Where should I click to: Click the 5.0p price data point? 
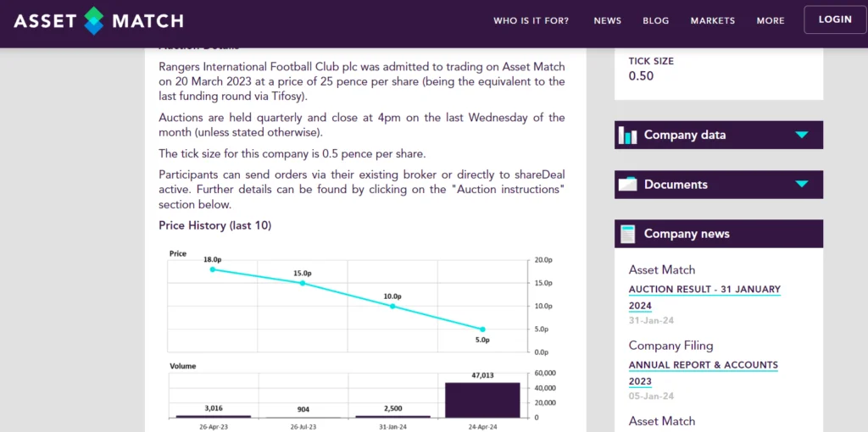click(x=482, y=330)
